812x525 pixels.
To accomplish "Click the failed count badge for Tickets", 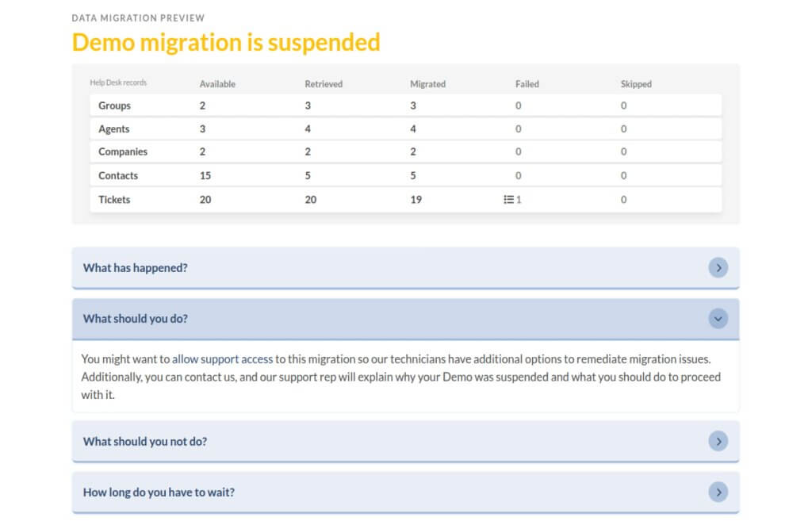I will pyautogui.click(x=514, y=200).
